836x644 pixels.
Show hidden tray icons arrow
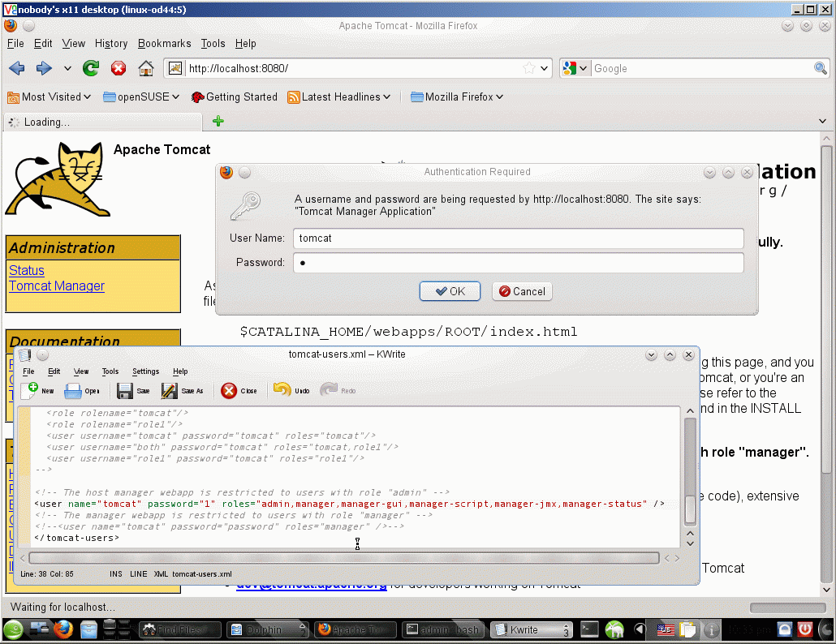click(639, 629)
